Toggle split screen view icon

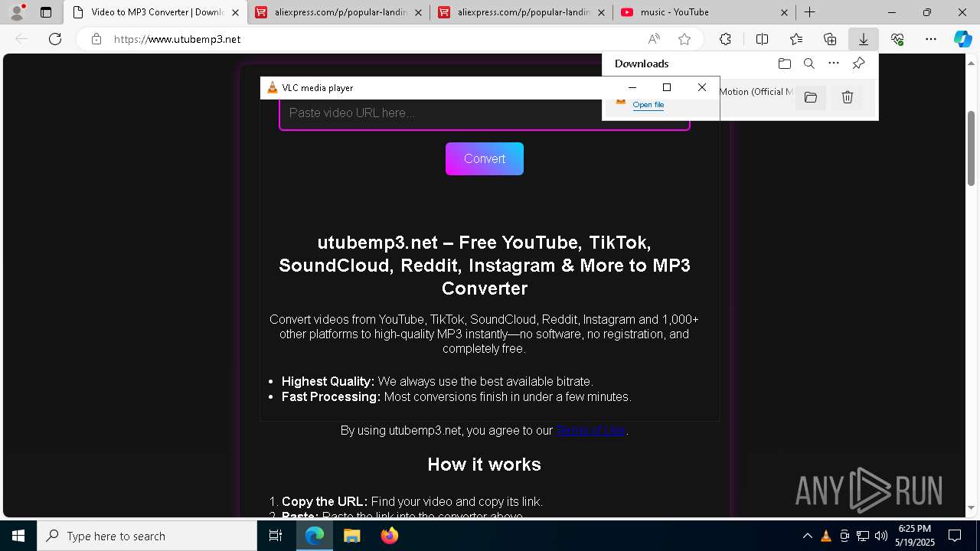(762, 39)
